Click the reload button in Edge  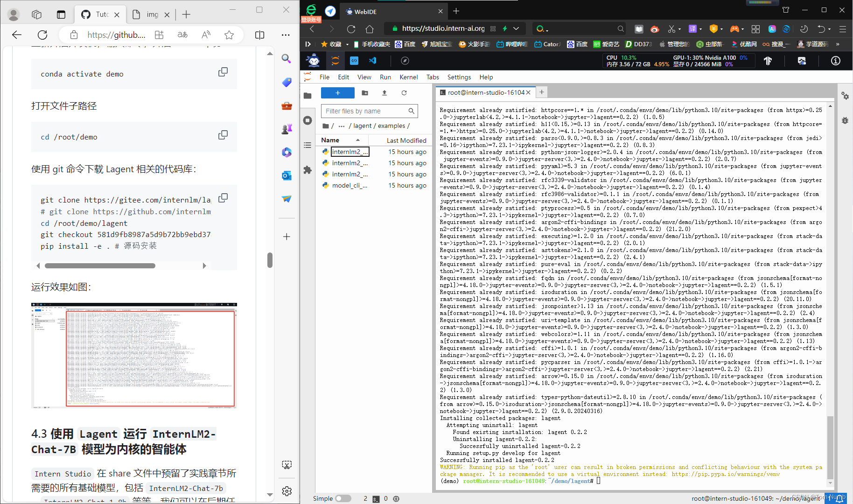(42, 35)
